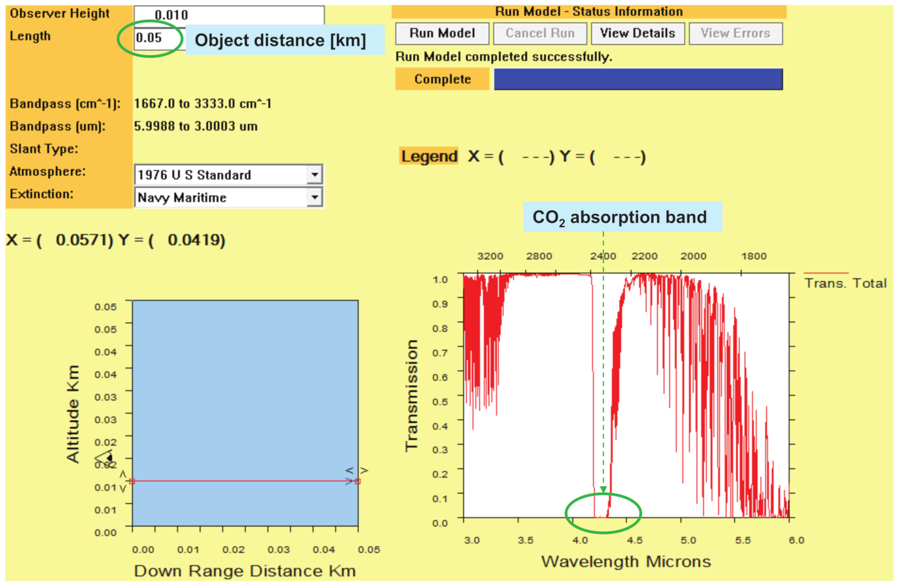This screenshot has height=588, width=899.
Task: Click the upward caret to raise observer altitude
Action: [x=122, y=474]
